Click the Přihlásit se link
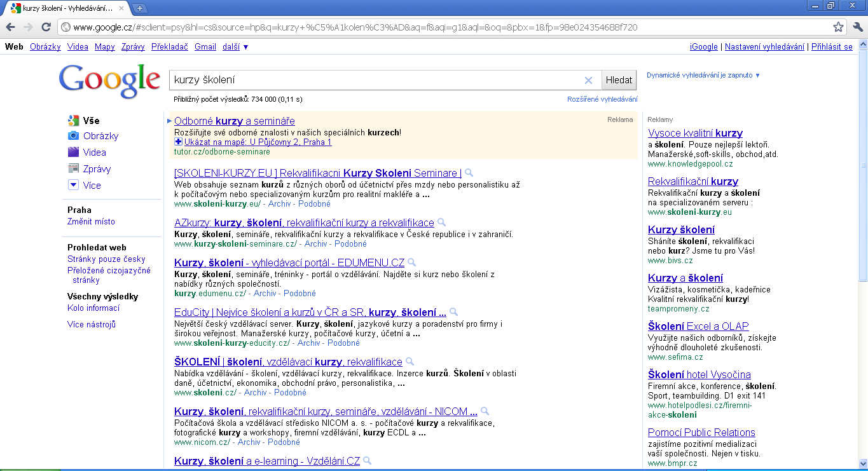This screenshot has height=471, width=868. (x=832, y=47)
